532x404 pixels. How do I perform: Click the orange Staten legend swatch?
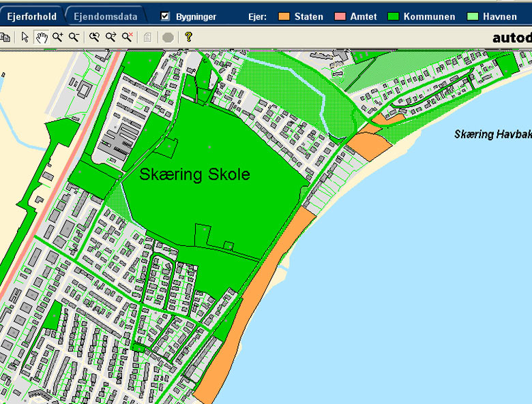pos(284,16)
